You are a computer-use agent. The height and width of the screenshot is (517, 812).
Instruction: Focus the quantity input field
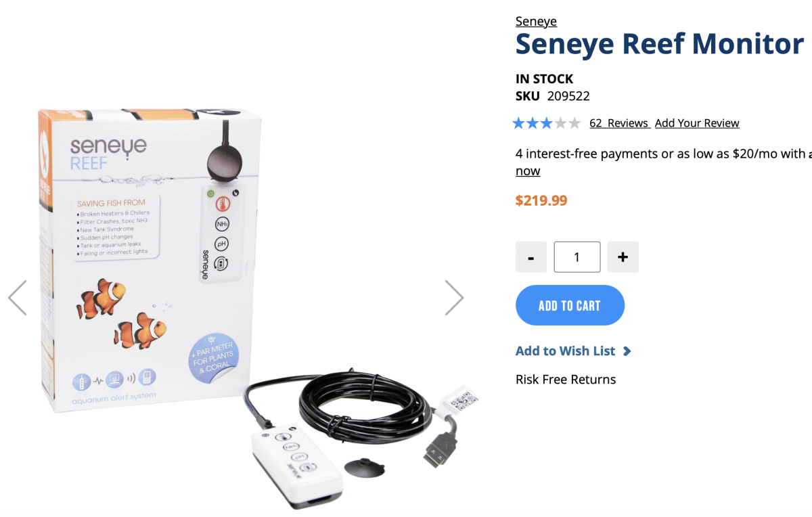click(577, 257)
